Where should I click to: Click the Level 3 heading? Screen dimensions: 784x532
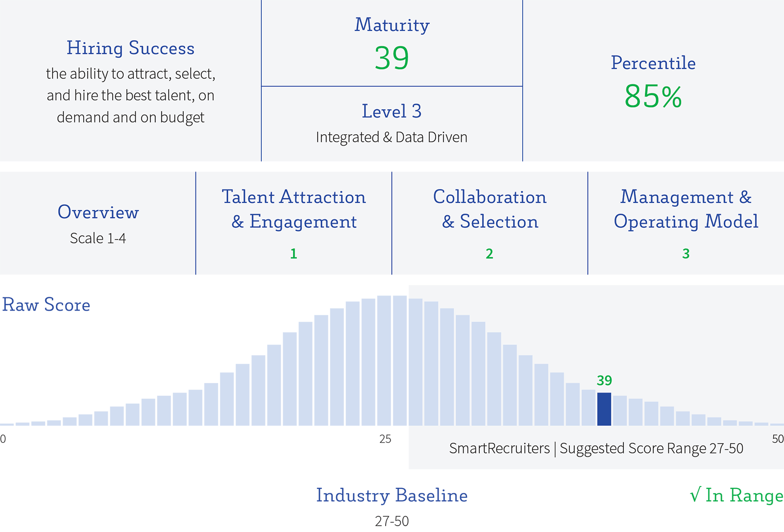coord(392,111)
